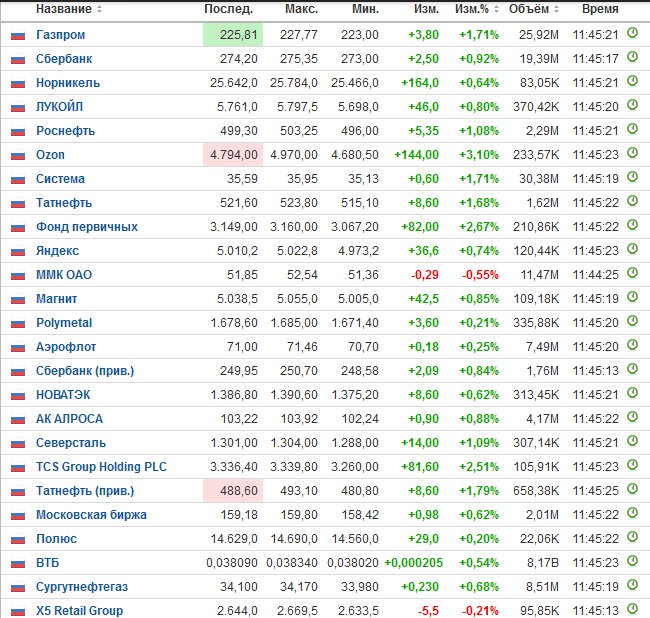Click the clock icon in Магнит row
The height and width of the screenshot is (618, 650).
(632, 297)
